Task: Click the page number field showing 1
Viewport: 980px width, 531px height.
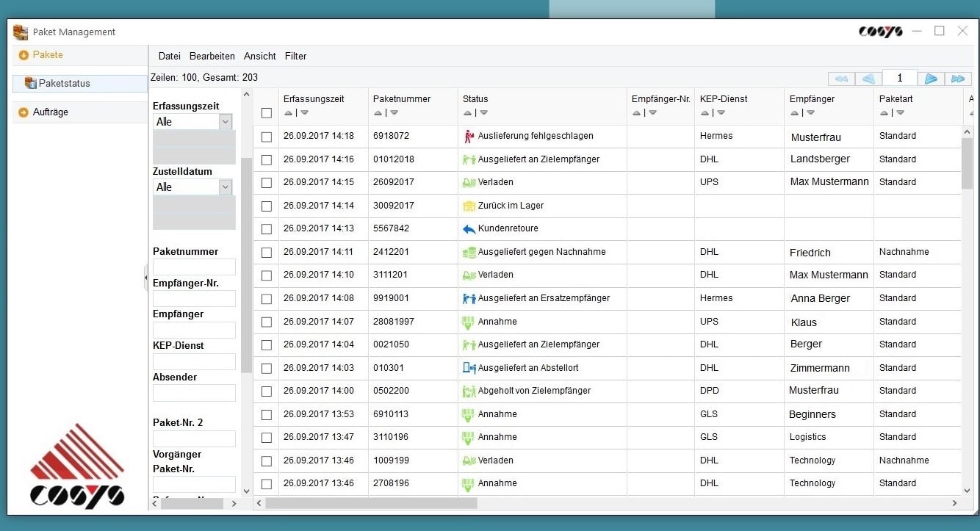Action: (x=900, y=78)
